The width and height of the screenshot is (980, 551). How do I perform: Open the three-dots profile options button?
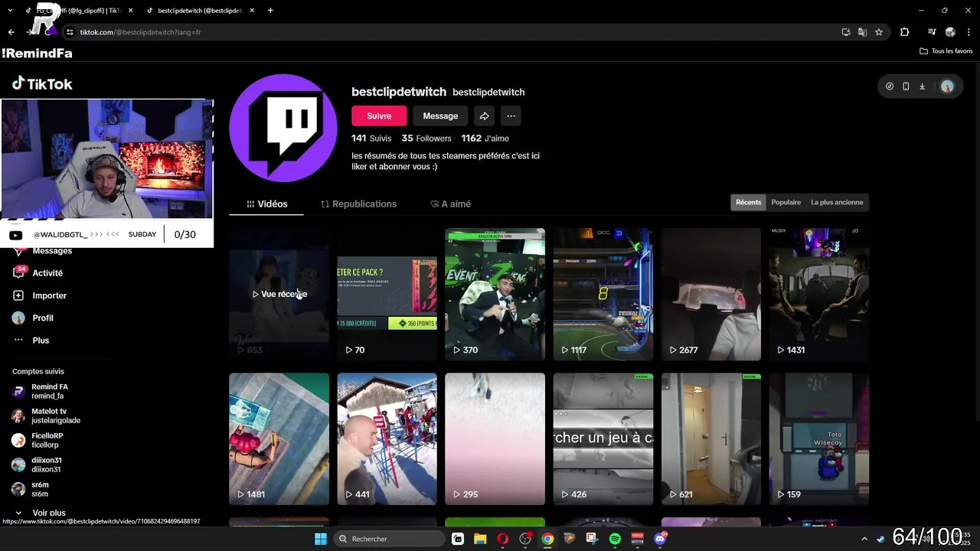(x=511, y=116)
